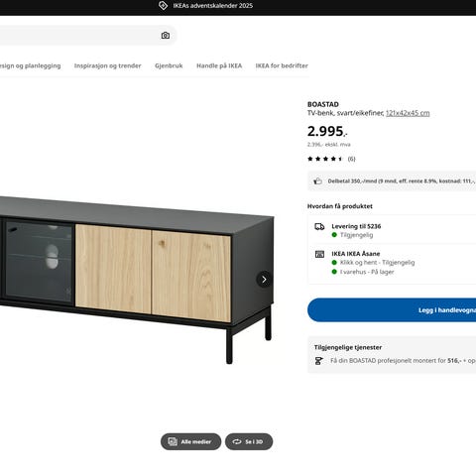Click inside the search input field
This screenshot has height=476, width=476.
(79, 36)
